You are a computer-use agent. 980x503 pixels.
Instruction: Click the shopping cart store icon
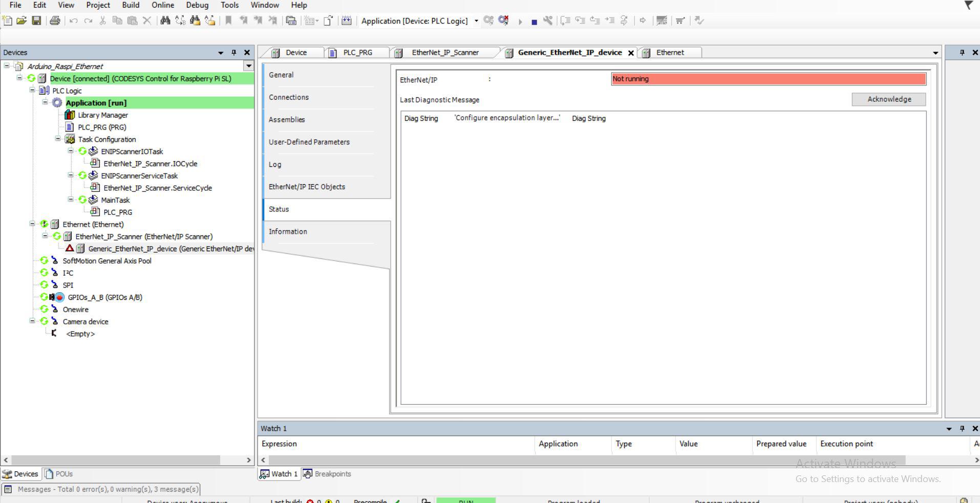(x=680, y=20)
